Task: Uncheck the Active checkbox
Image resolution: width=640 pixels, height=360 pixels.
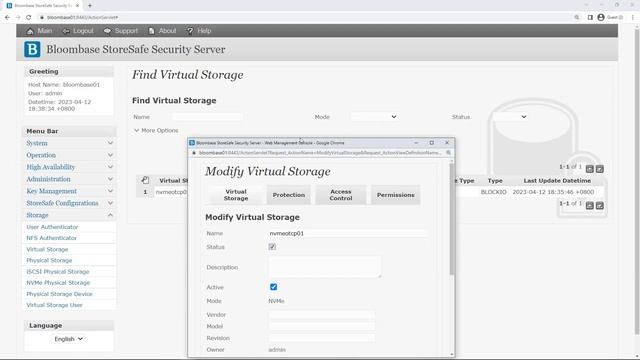Action: click(x=273, y=287)
